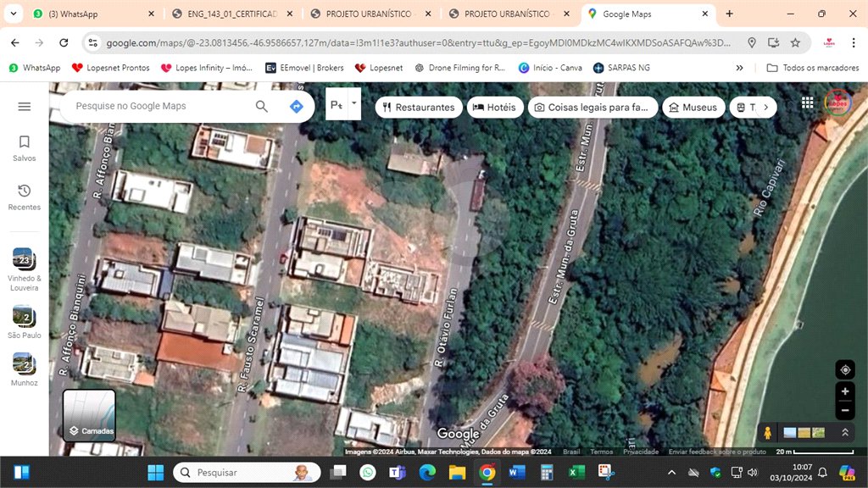Open File Explorer from the taskbar
The width and height of the screenshot is (868, 488).
pos(457,473)
